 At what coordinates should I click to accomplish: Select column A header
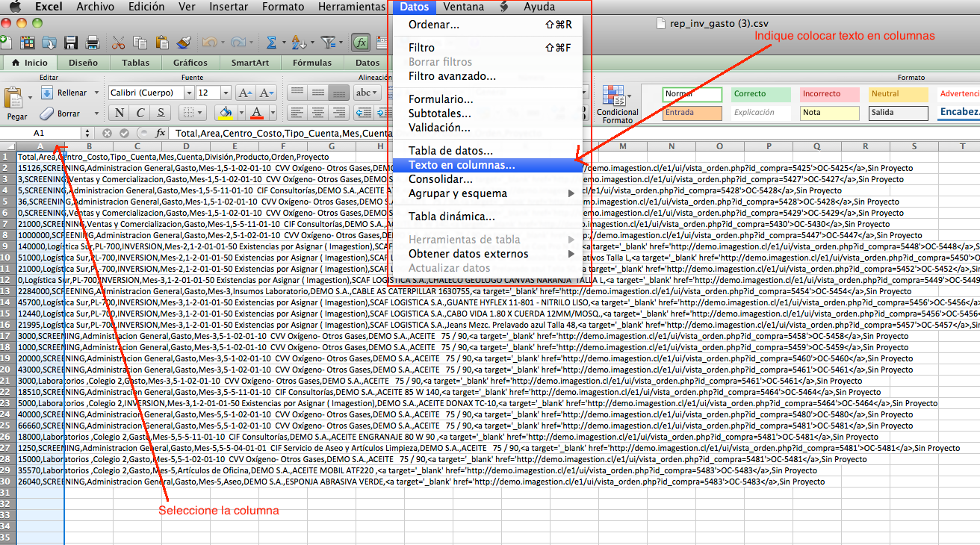(40, 146)
